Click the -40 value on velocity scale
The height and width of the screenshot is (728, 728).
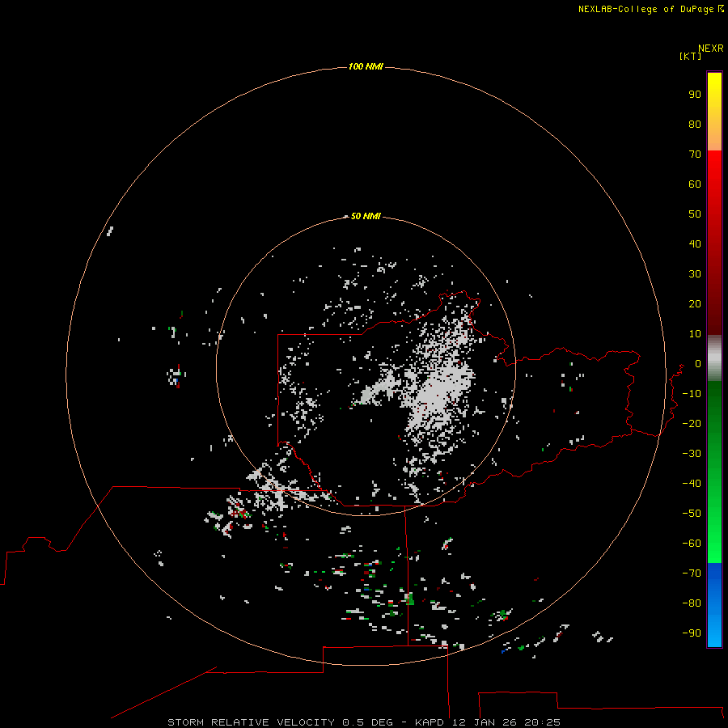692,484
